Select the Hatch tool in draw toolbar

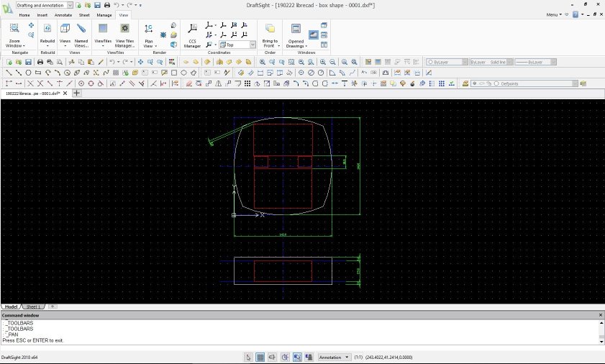[x=115, y=73]
